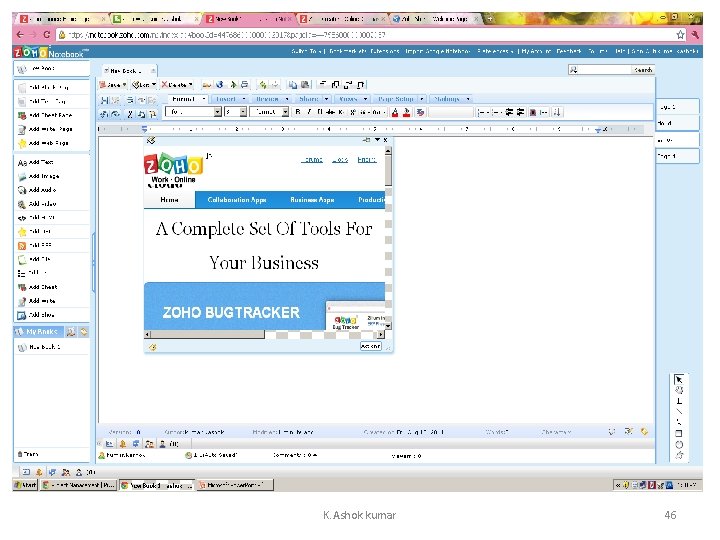Screen dimensions: 720x540
Task: Toggle bold formatting
Action: click(x=298, y=112)
